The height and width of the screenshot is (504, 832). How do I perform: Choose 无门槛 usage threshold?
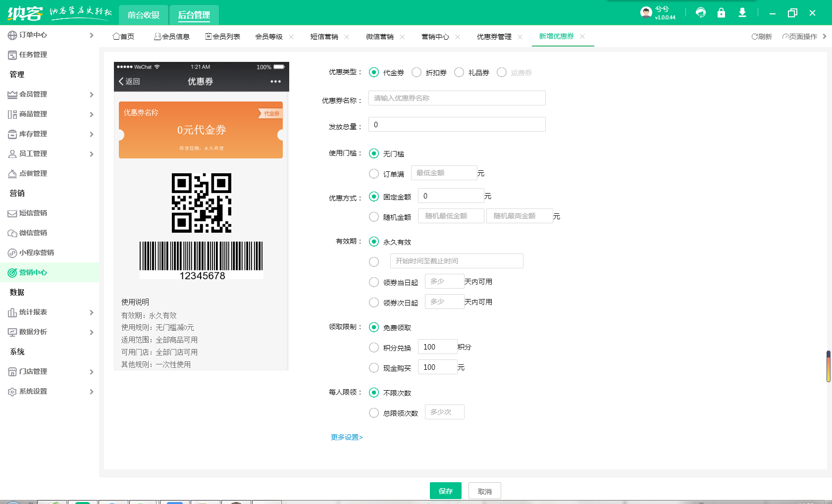[x=374, y=153]
